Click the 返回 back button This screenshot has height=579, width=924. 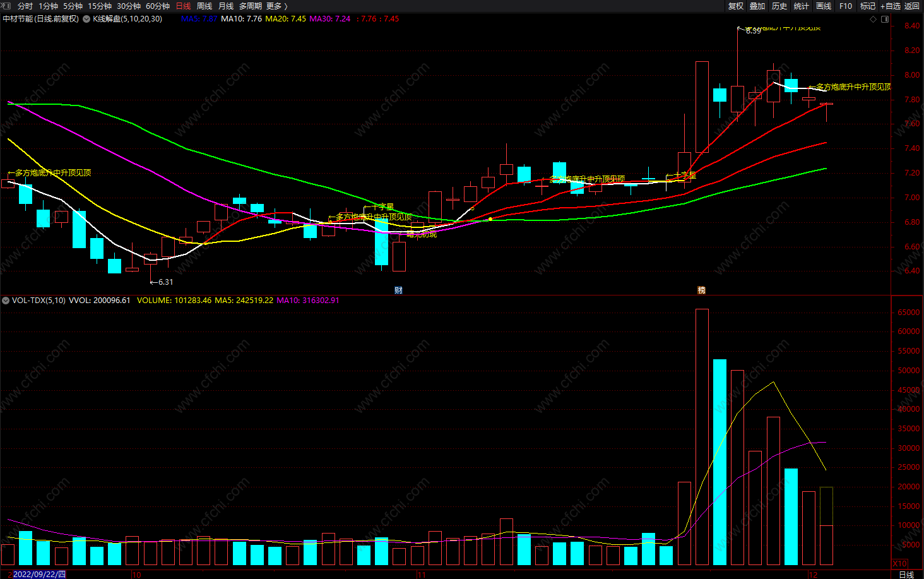coord(912,6)
